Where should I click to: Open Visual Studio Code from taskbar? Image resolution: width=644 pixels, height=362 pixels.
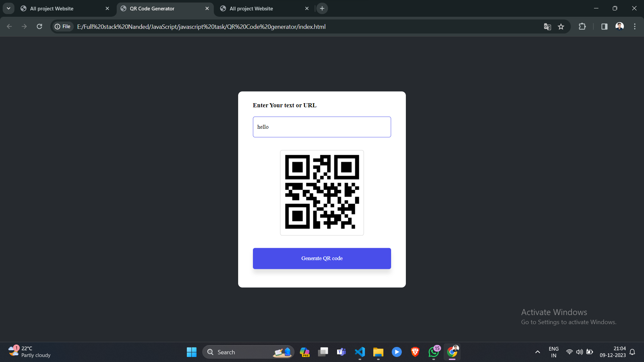(360, 352)
